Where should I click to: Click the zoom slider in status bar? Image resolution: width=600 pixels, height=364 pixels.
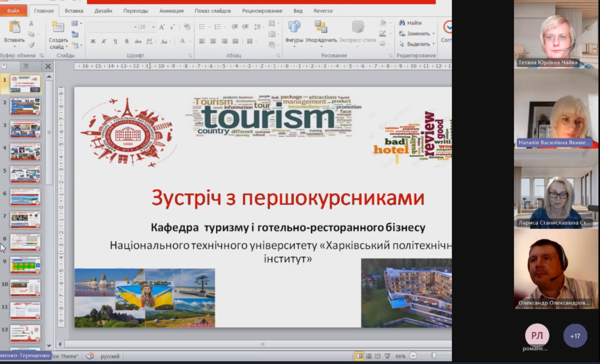tap(434, 356)
